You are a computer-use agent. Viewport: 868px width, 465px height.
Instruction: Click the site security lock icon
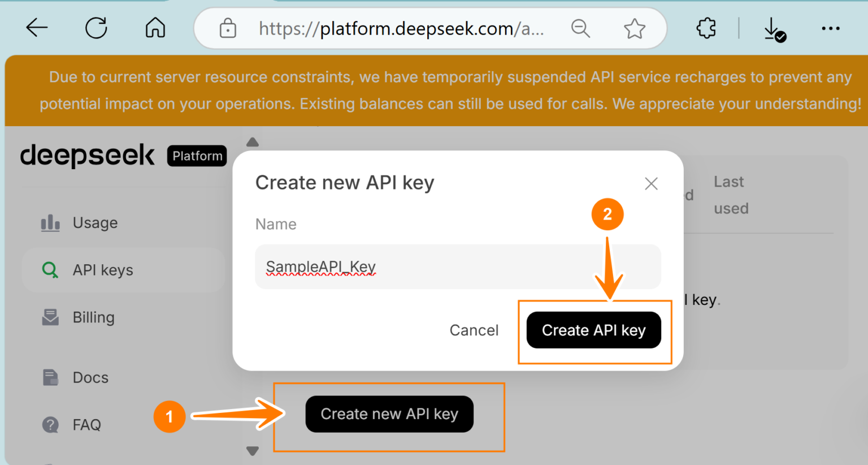tap(228, 28)
